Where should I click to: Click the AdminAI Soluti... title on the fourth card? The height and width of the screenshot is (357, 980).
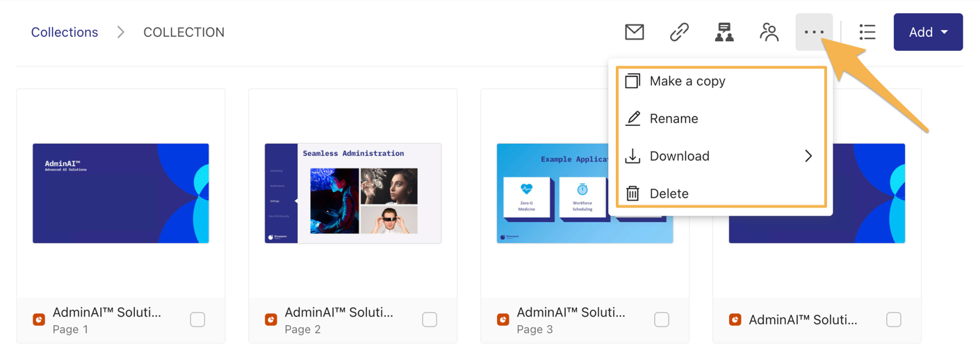[803, 320]
